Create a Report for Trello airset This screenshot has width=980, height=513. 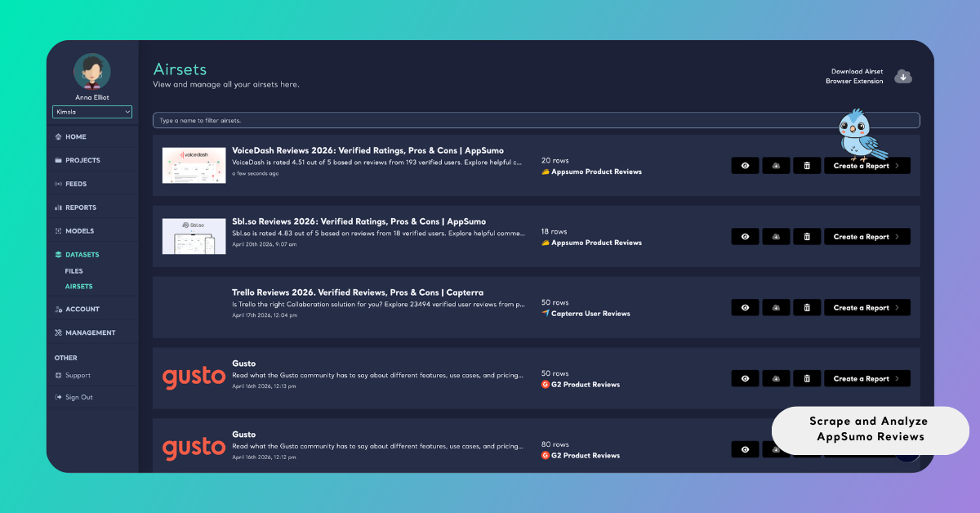(x=867, y=308)
